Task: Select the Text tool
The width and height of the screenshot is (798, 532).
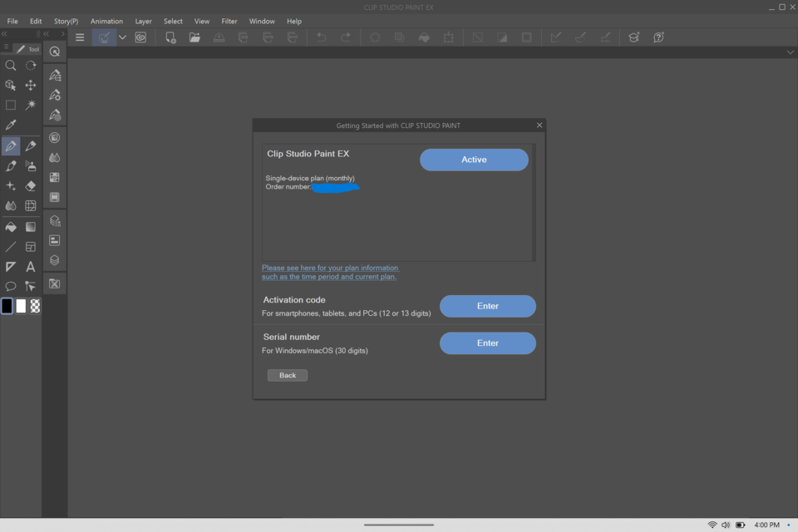Action: (31, 267)
